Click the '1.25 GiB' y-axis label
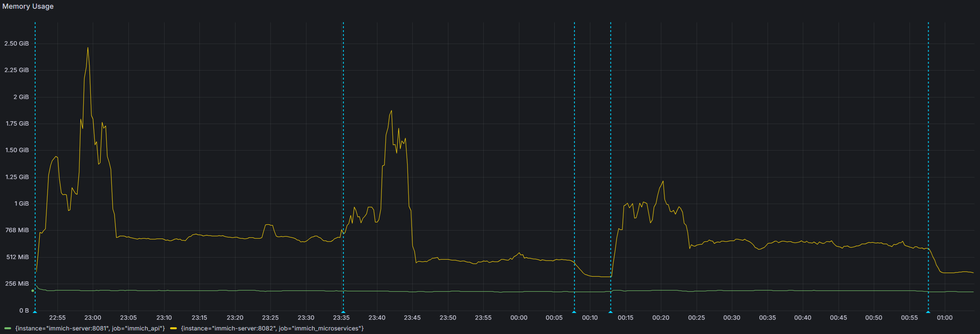The height and width of the screenshot is (334, 980). click(x=17, y=177)
